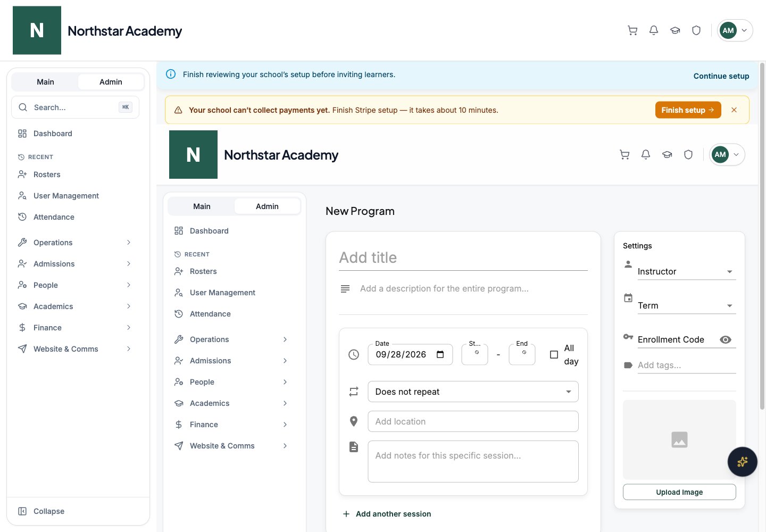
Task: Open the cart in the header below the payment banner
Action: click(x=625, y=155)
